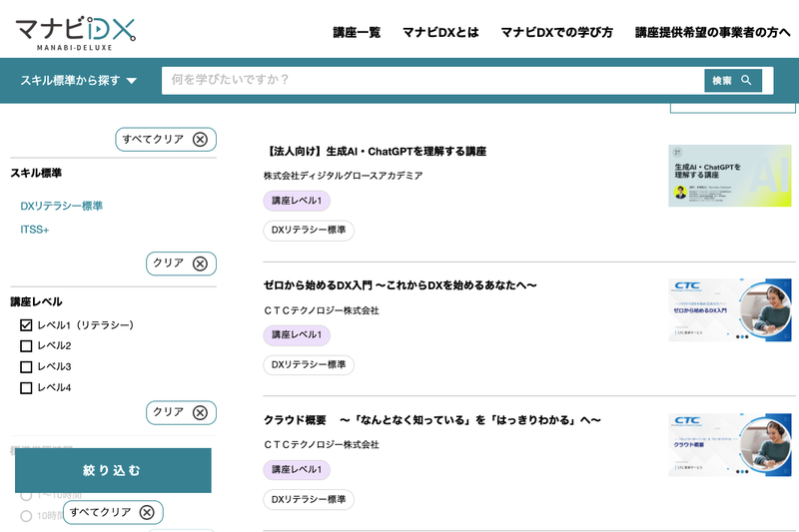The image size is (799, 532).
Task: Click the 検索 search button
Action: tap(733, 81)
